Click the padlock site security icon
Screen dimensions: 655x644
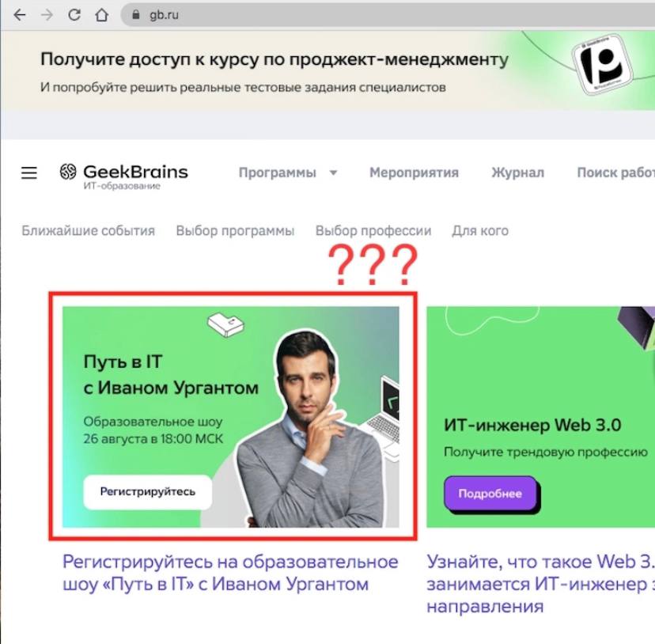pyautogui.click(x=136, y=15)
